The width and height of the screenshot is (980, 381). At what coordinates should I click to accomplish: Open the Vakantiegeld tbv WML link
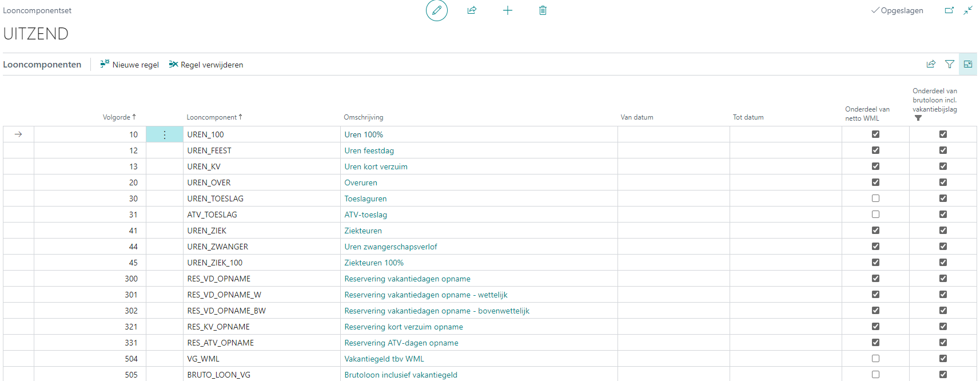click(x=384, y=359)
